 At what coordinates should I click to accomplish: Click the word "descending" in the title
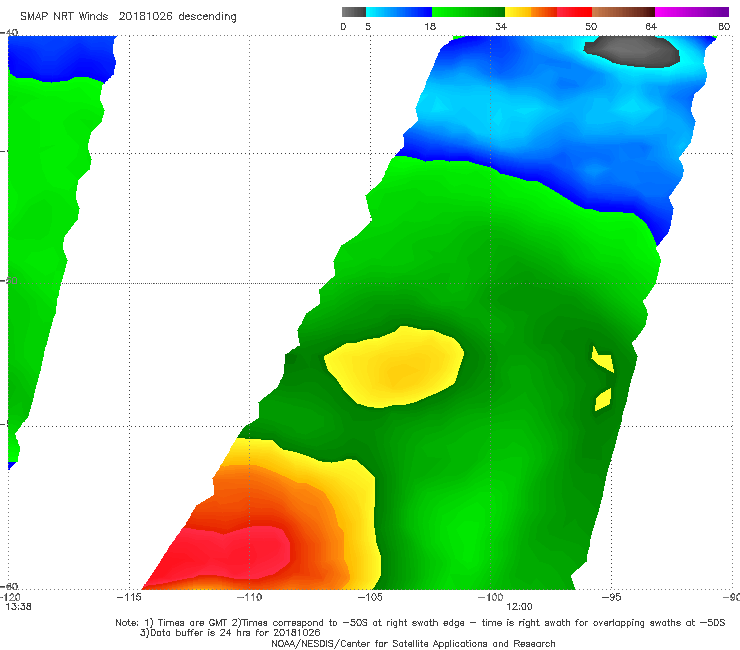pos(207,17)
